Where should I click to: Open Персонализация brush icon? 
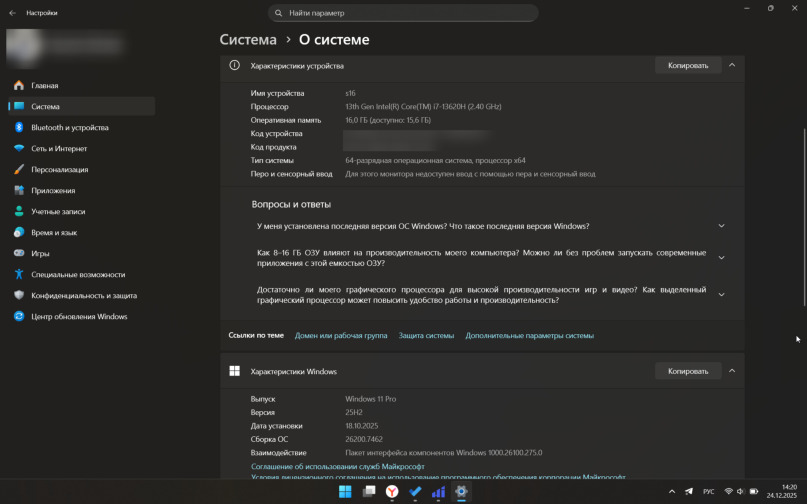pos(19,169)
